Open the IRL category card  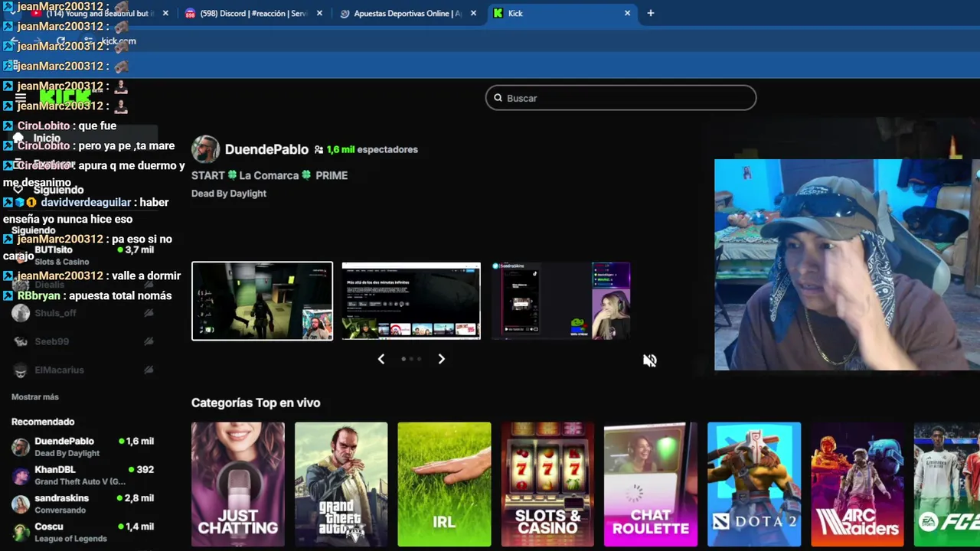444,484
